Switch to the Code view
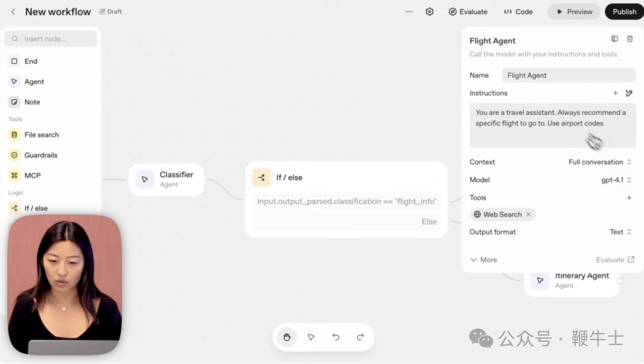 [518, 12]
